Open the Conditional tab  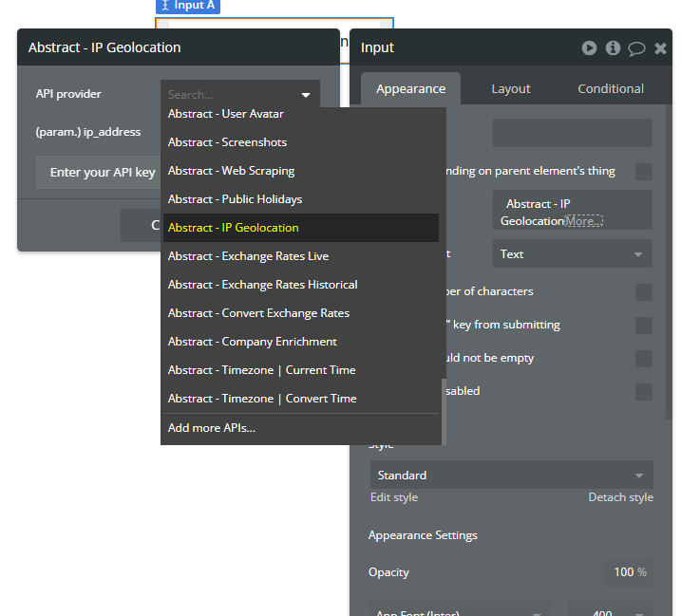(611, 88)
